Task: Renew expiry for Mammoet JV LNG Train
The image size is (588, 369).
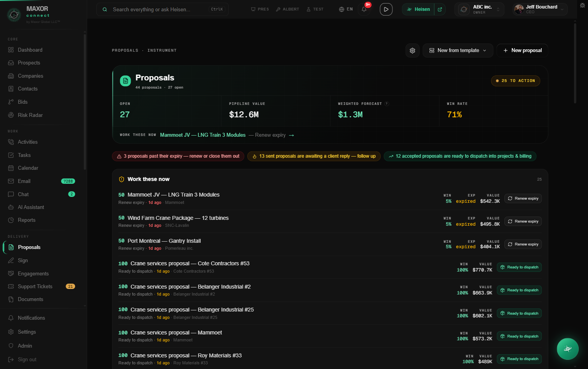Action: coord(523,198)
